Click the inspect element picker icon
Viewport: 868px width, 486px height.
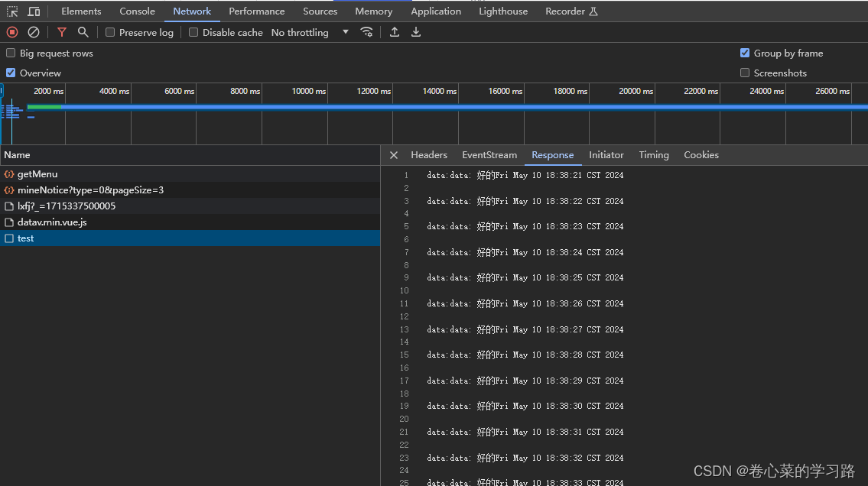(x=12, y=11)
